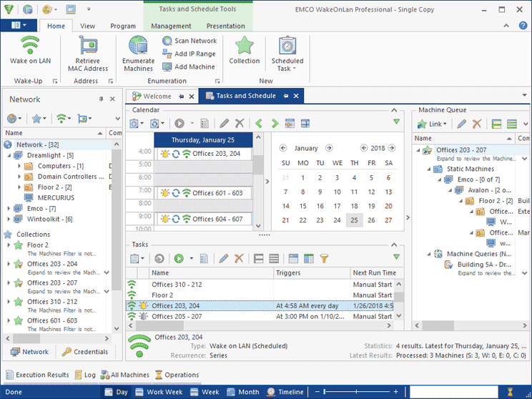
Task: Toggle pin on Tasks and Schedule tab
Action: tap(286, 97)
